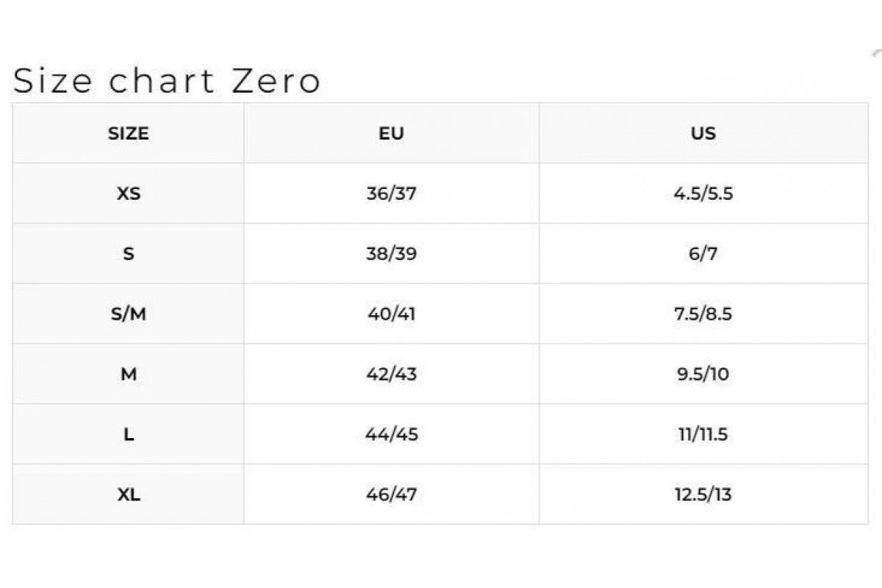Click the "Size chart Zero" heading

[x=167, y=81]
